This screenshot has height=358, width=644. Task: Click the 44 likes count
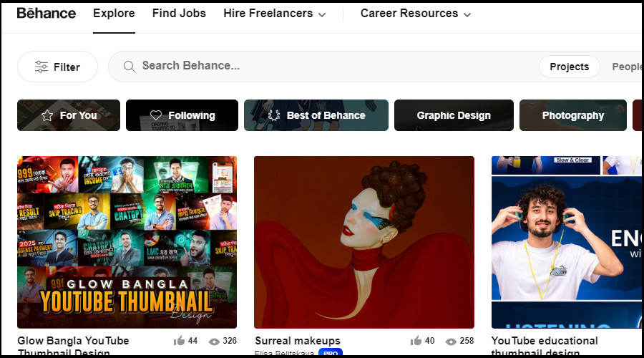pyautogui.click(x=192, y=341)
